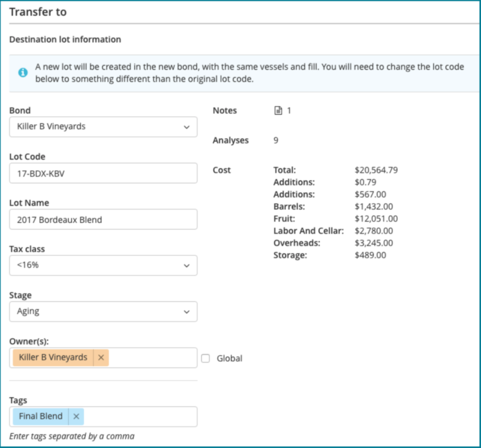Screen dimensions: 481x448
Task: Click the Notes count of 1
Action: pos(289,111)
